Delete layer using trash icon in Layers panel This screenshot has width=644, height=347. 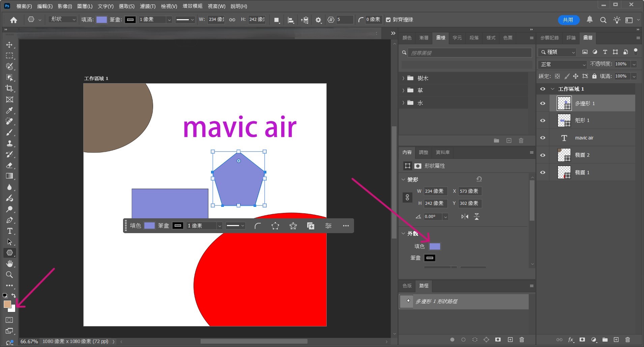[627, 340]
